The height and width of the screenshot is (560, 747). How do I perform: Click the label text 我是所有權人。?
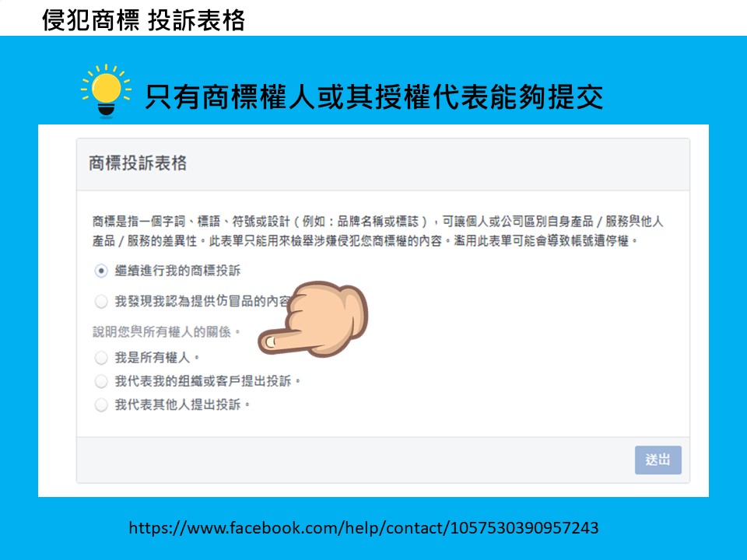click(x=157, y=357)
